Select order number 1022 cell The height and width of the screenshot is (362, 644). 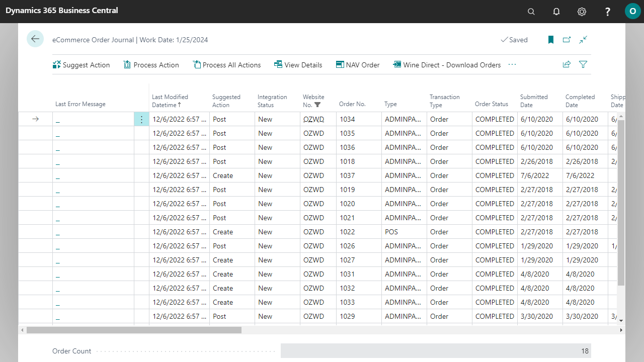click(359, 232)
